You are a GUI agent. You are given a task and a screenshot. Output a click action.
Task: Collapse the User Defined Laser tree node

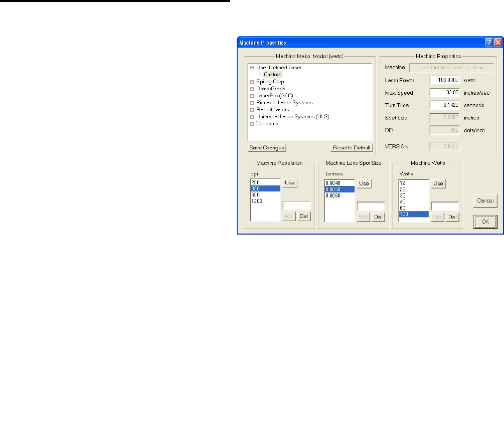[x=252, y=68]
